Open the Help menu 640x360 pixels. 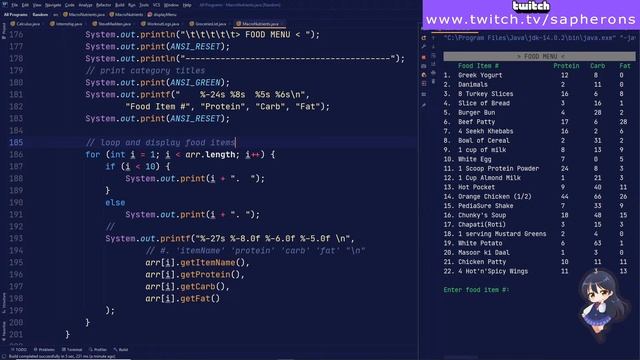point(187,5)
